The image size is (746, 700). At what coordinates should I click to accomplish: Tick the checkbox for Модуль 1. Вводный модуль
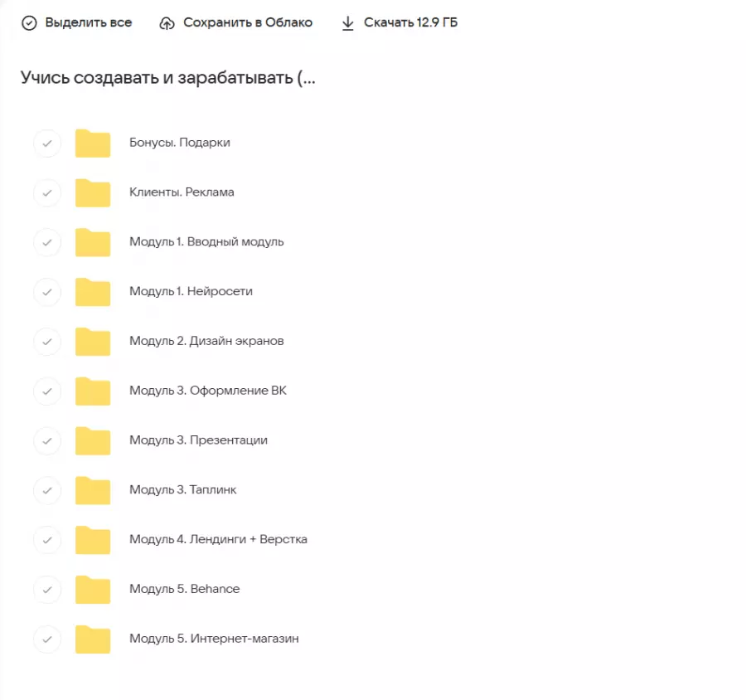pos(47,242)
